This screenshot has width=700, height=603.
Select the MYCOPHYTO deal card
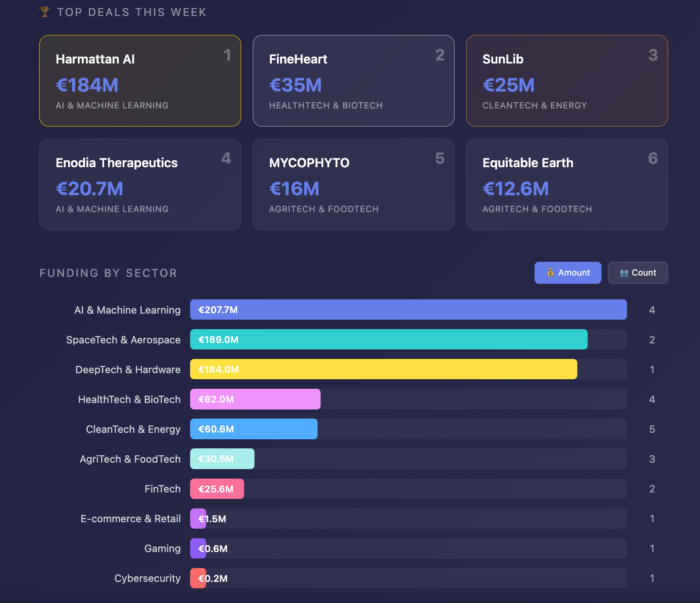point(353,184)
